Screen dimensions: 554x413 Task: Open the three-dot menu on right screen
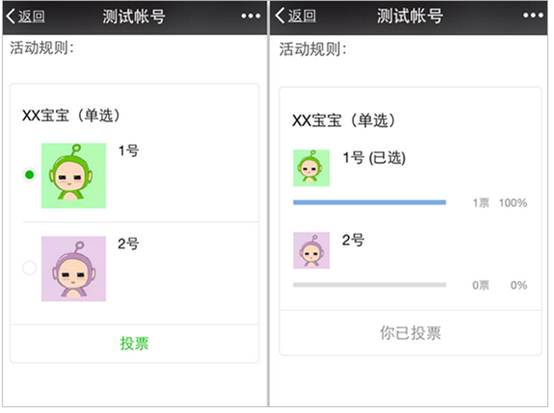pyautogui.click(x=533, y=15)
